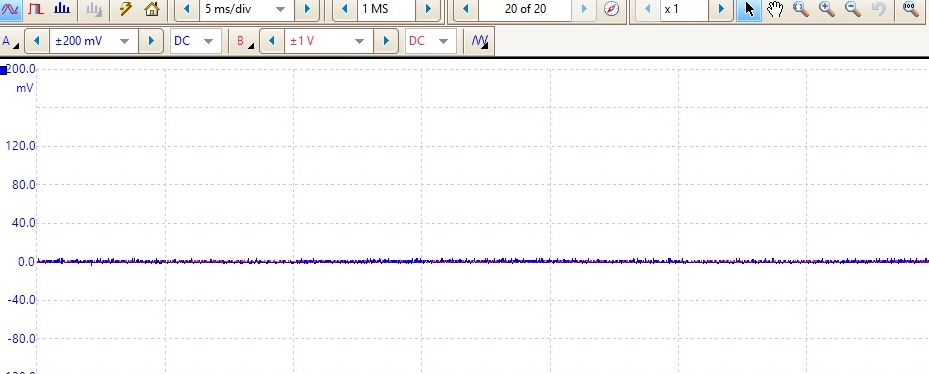Select the arrow selection tool
The width and height of the screenshot is (929, 374).
click(x=749, y=9)
